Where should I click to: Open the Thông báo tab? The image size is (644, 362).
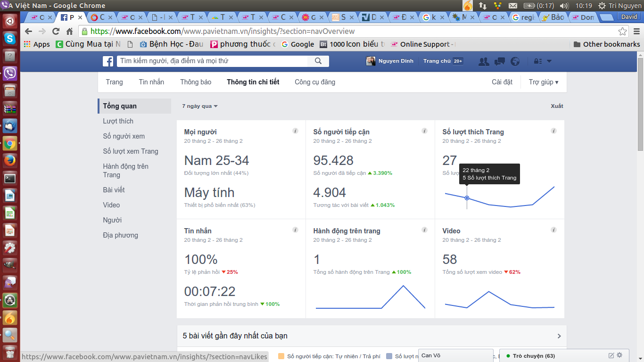pyautogui.click(x=196, y=82)
